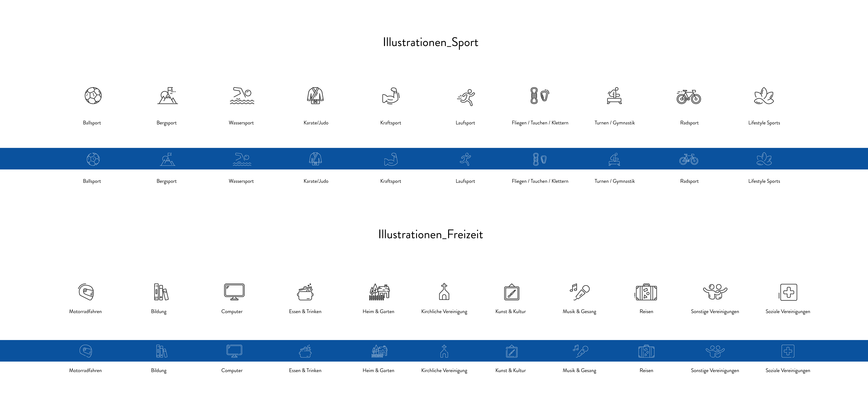This screenshot has width=868, height=417.
Task: Click the white helmet icon on blue bar
Action: click(86, 351)
